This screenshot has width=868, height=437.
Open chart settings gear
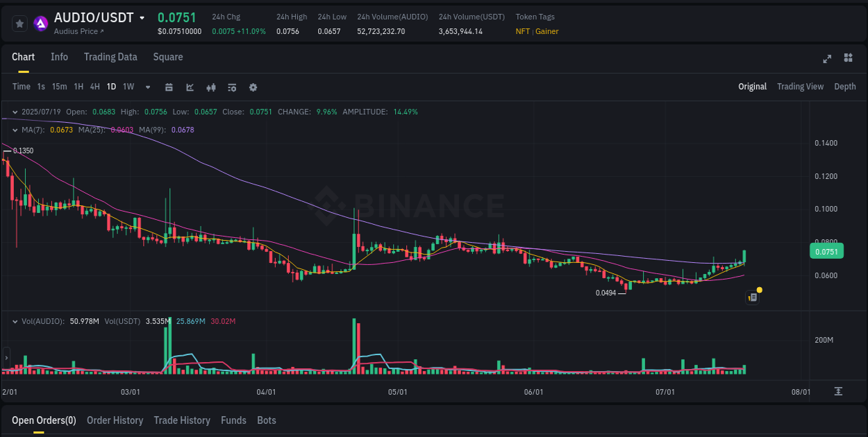pos(253,87)
